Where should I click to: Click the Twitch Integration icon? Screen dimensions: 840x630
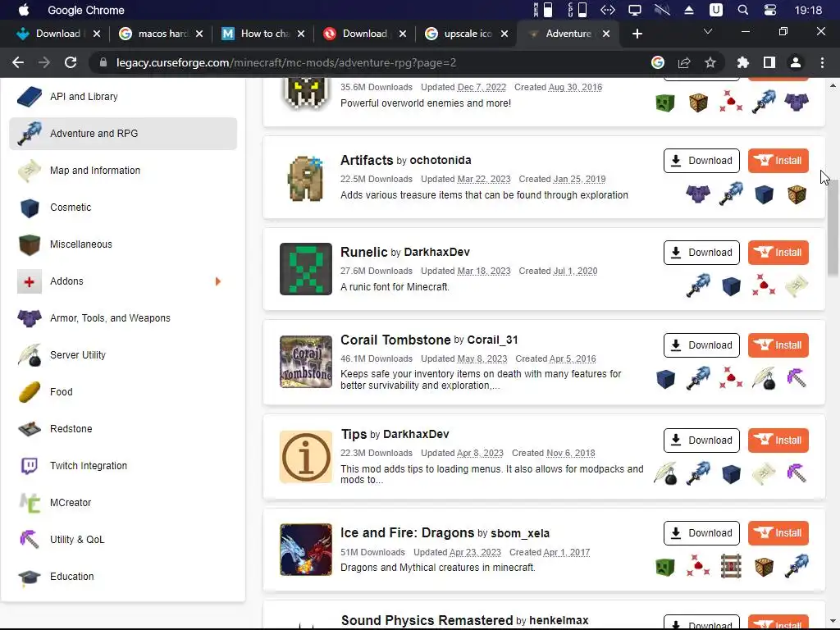(x=30, y=466)
